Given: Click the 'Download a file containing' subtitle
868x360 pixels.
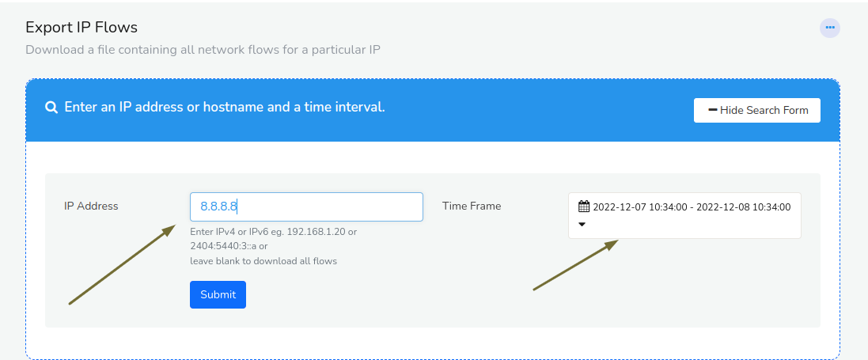Looking at the screenshot, I should pyautogui.click(x=203, y=50).
